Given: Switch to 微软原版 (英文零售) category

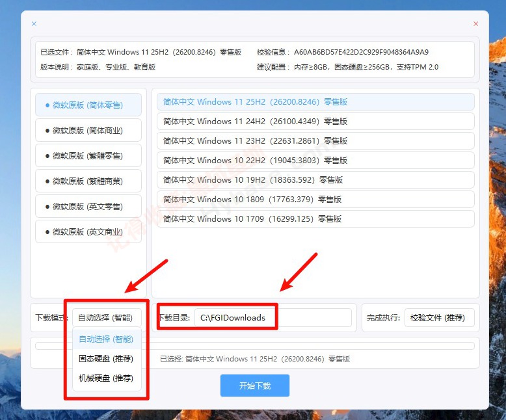Looking at the screenshot, I should tap(88, 206).
